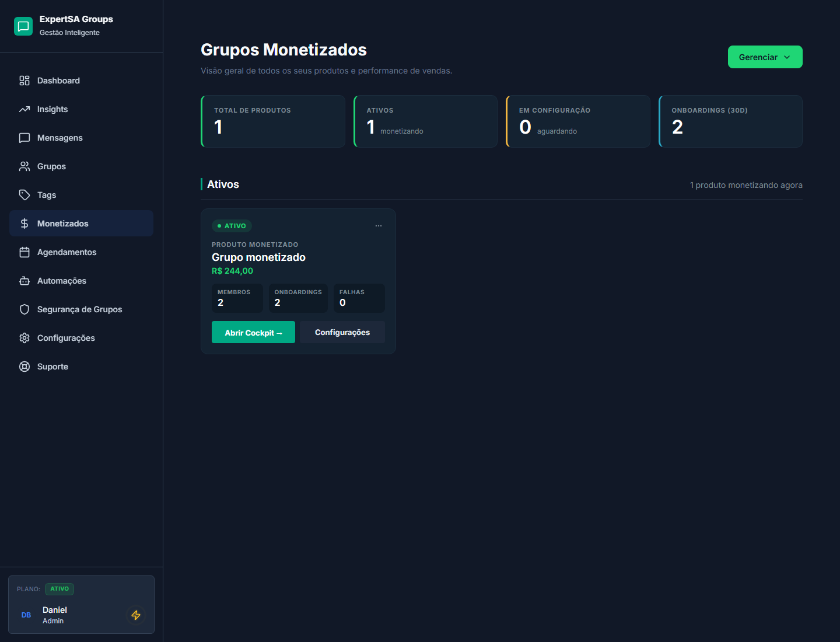Click the Dashboard grid icon
Image resolution: width=840 pixels, height=642 pixels.
(x=24, y=81)
